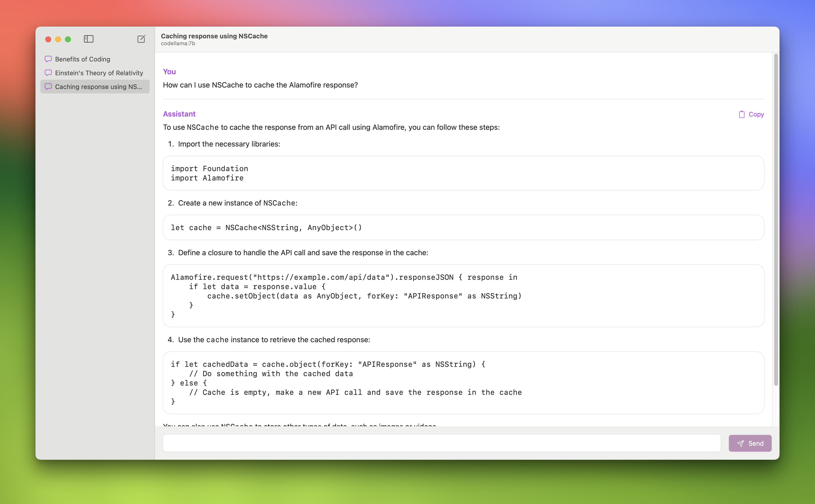
Task: Open Einstein's Theory of Relativity chat
Action: [x=99, y=73]
